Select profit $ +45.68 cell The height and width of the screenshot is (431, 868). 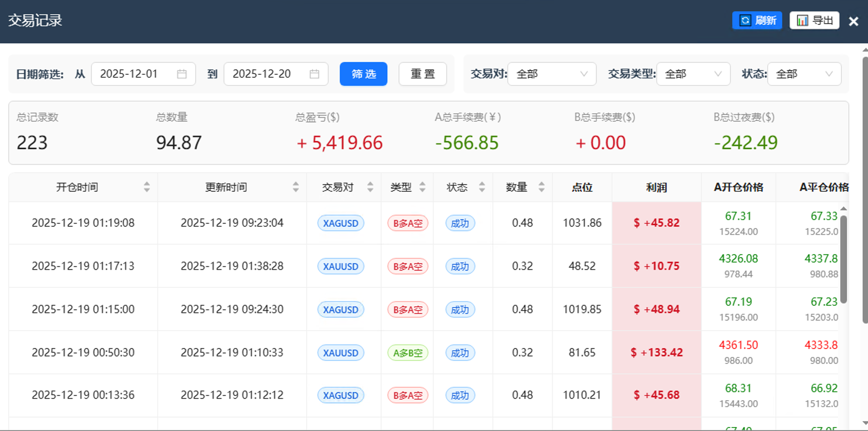(x=657, y=395)
